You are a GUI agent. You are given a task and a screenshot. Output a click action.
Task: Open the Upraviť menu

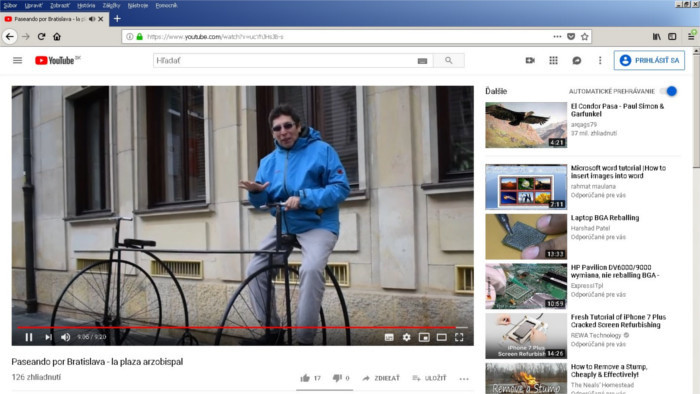point(34,5)
